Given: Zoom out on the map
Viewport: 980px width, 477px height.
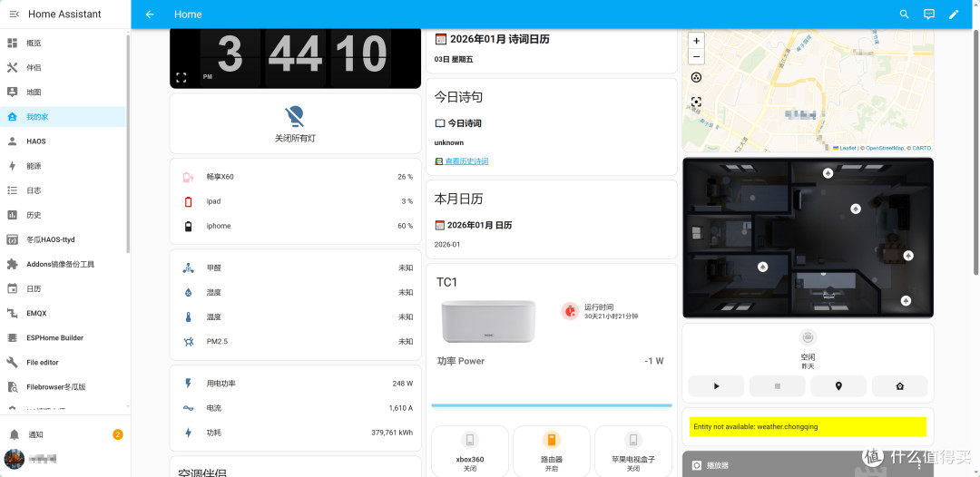Looking at the screenshot, I should (x=696, y=56).
